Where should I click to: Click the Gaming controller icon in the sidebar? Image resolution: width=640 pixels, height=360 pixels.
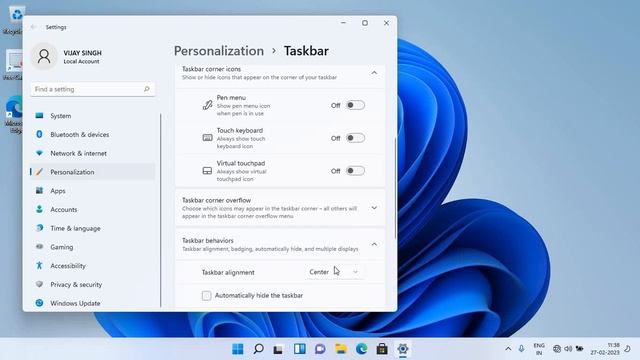click(39, 247)
